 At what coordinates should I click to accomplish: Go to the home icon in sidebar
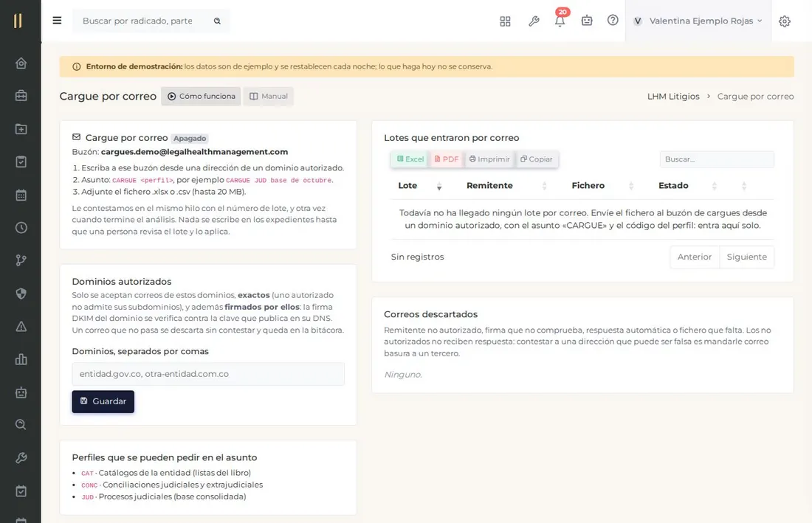click(x=21, y=63)
